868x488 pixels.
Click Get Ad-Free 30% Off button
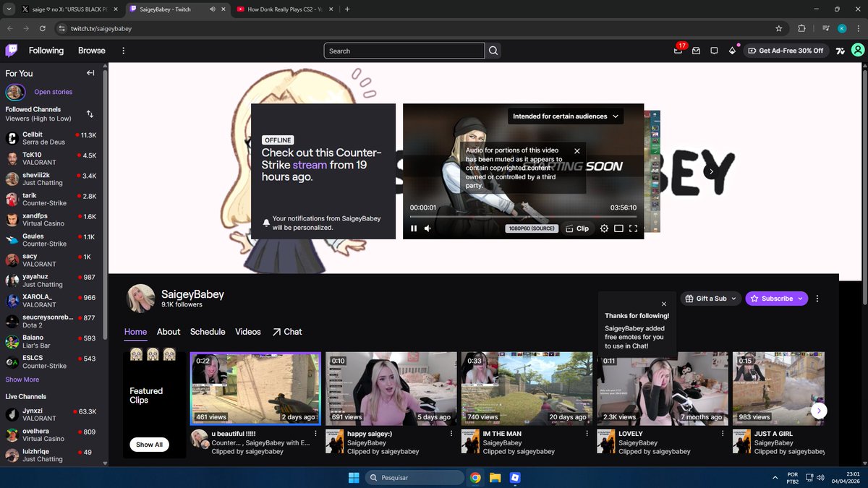[786, 51]
